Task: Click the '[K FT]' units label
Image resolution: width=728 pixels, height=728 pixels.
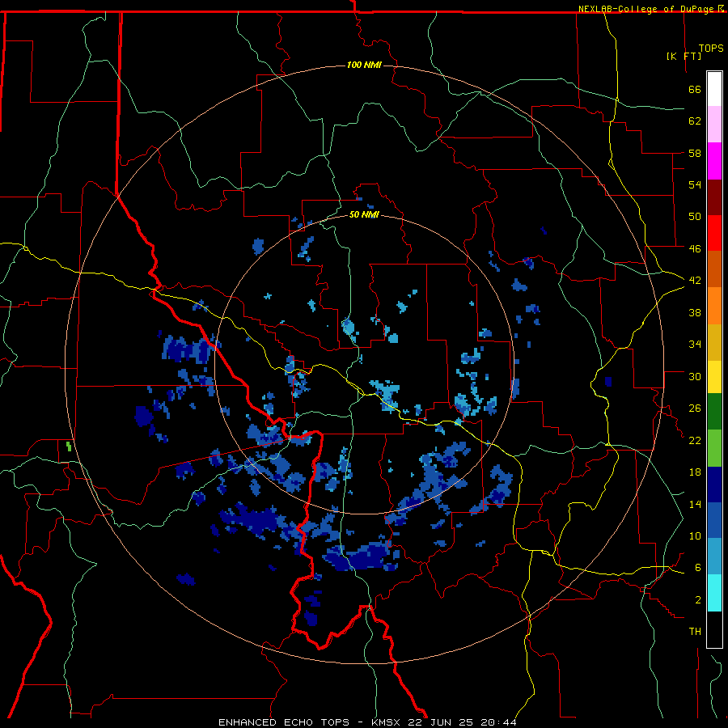Action: pyautogui.click(x=684, y=56)
